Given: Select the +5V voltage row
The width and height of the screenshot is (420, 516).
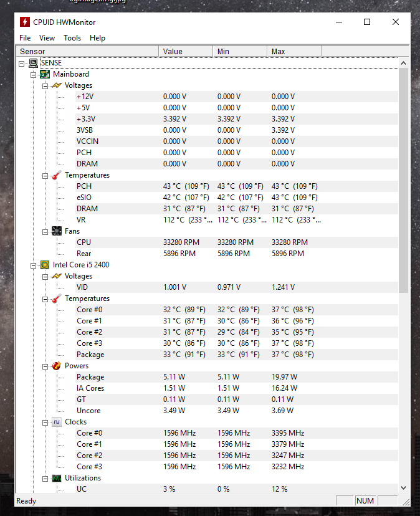Looking at the screenshot, I should tap(236, 108).
